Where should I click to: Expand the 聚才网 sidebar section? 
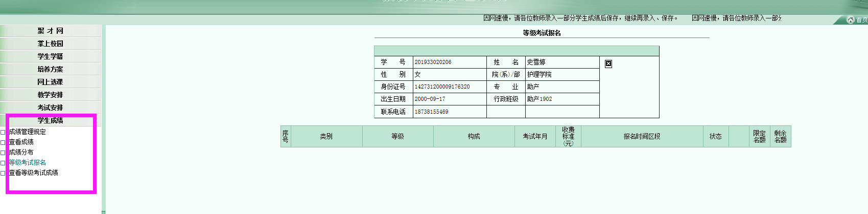pyautogui.click(x=50, y=31)
